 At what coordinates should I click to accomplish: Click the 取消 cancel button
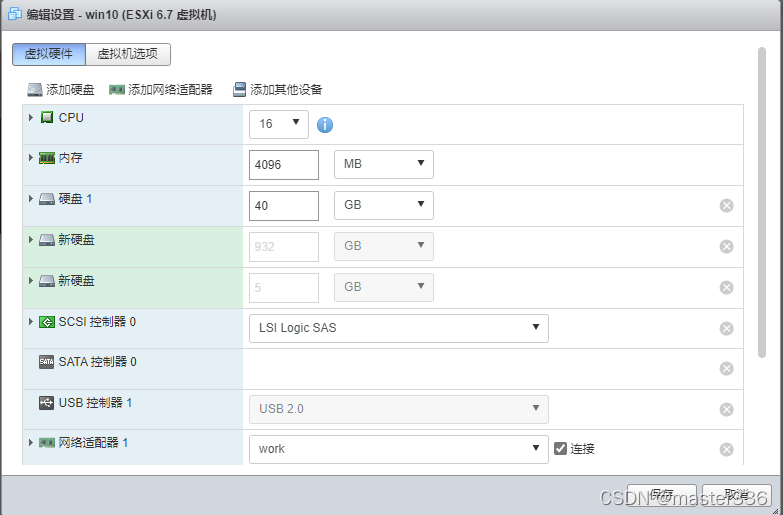(737, 495)
